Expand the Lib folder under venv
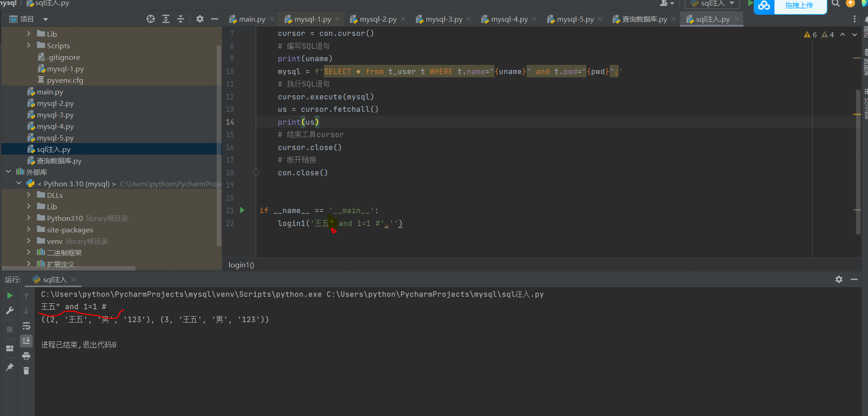The image size is (868, 416). [29, 34]
